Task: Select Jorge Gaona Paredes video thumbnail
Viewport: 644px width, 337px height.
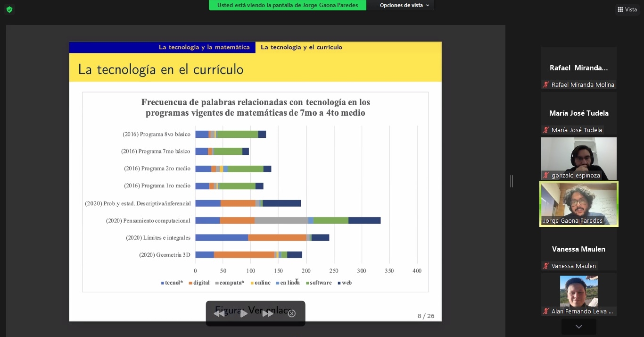Action: click(579, 204)
